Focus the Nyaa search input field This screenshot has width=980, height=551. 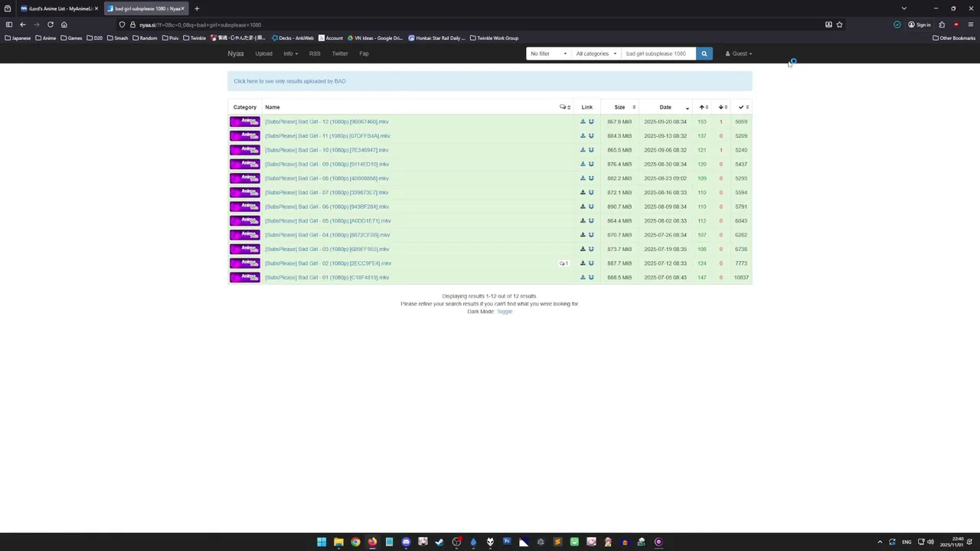tap(658, 54)
